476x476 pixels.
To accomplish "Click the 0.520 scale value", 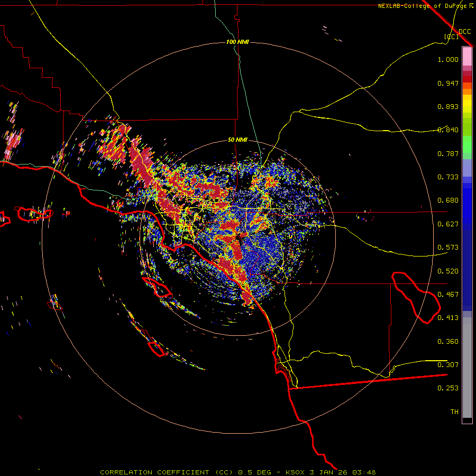I will click(448, 271).
